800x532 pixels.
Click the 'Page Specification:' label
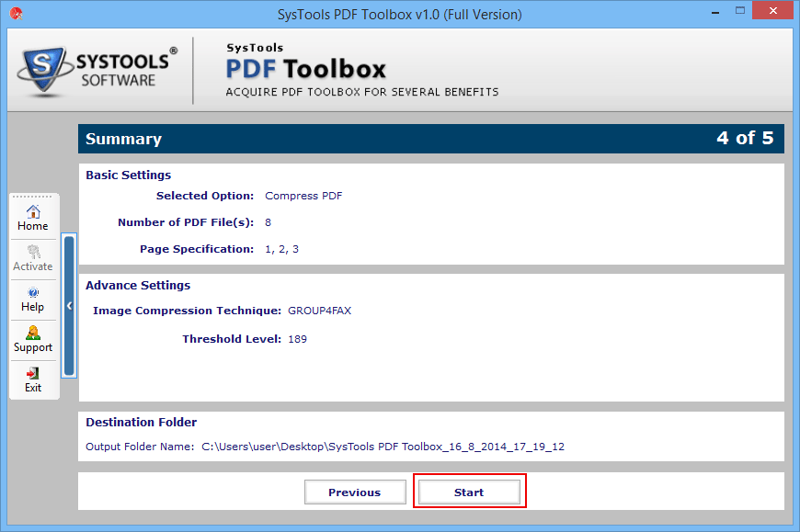tap(197, 249)
